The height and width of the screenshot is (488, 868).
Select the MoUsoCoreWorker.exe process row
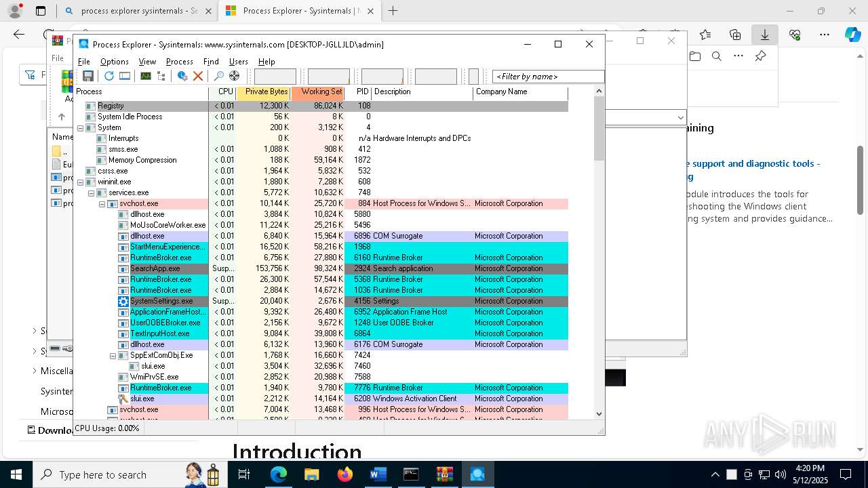point(320,225)
